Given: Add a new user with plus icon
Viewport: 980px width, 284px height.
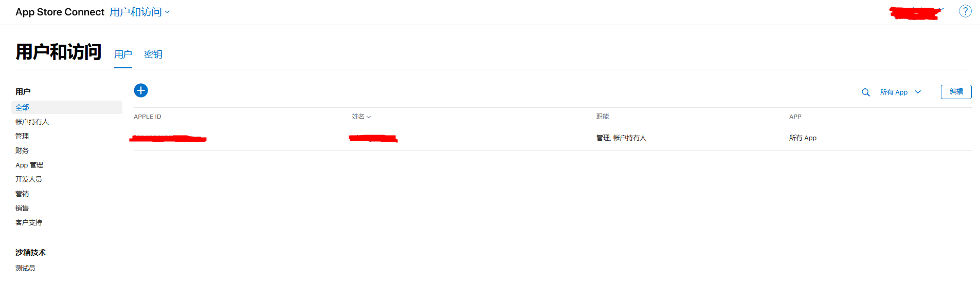Looking at the screenshot, I should [141, 90].
